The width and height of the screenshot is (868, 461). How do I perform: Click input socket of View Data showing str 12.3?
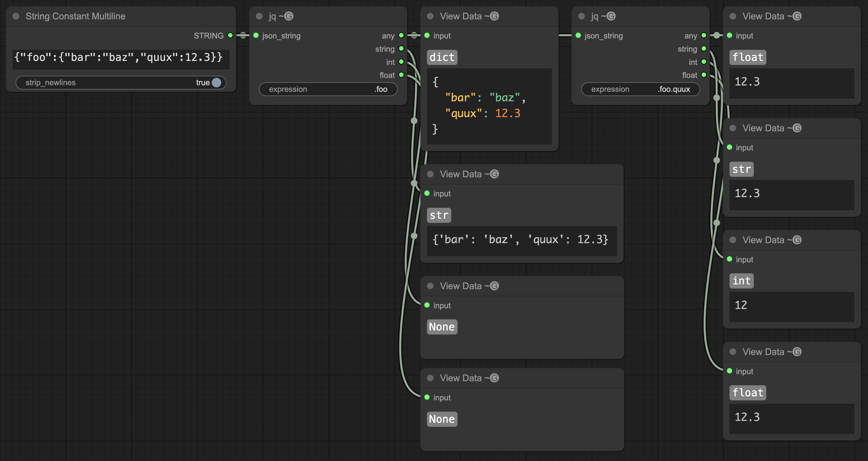pos(729,147)
